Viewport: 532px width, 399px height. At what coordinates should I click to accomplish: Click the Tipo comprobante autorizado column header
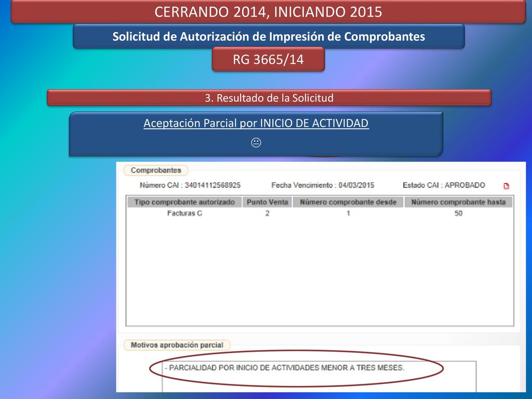click(184, 202)
